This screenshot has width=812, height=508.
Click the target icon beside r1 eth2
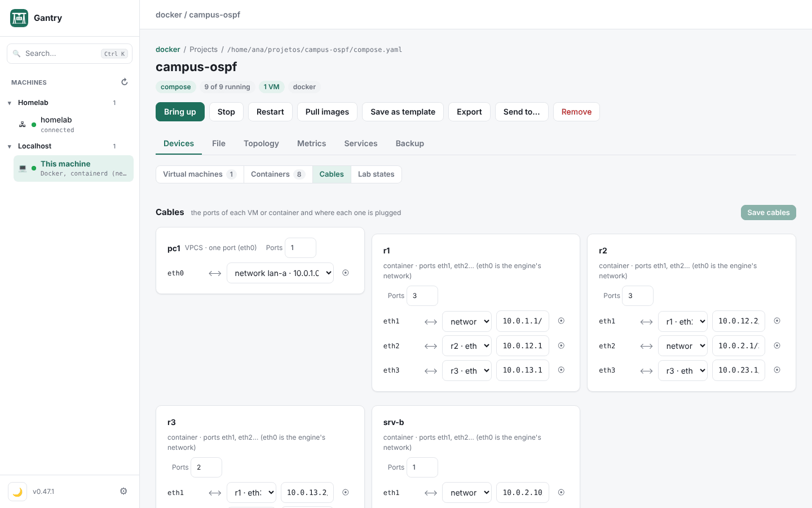(x=561, y=345)
